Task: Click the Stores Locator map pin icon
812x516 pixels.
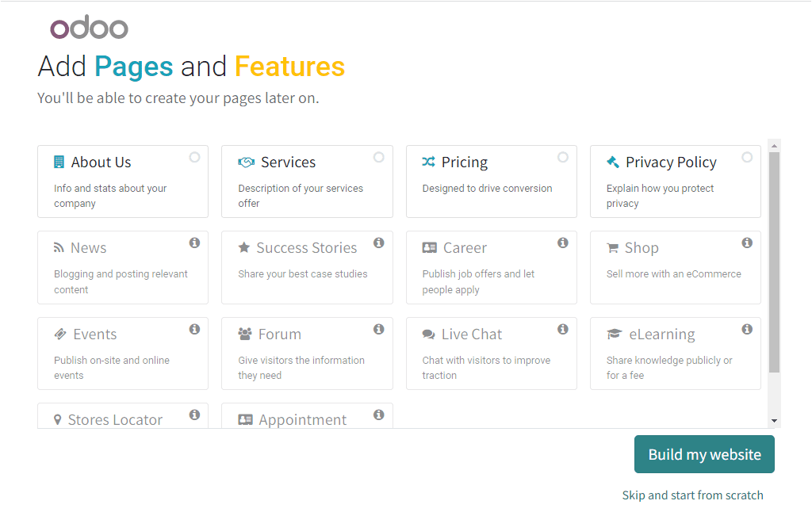Action: click(x=59, y=419)
